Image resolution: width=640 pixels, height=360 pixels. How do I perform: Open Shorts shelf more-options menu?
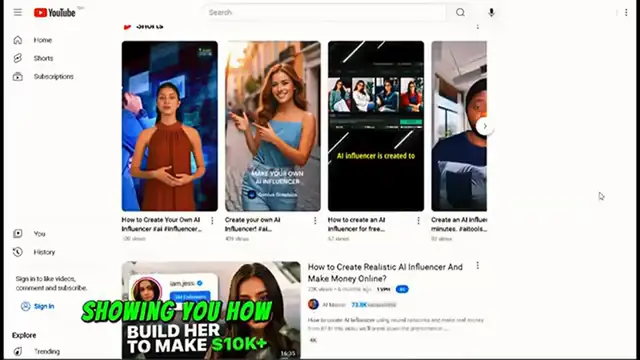tap(478, 27)
